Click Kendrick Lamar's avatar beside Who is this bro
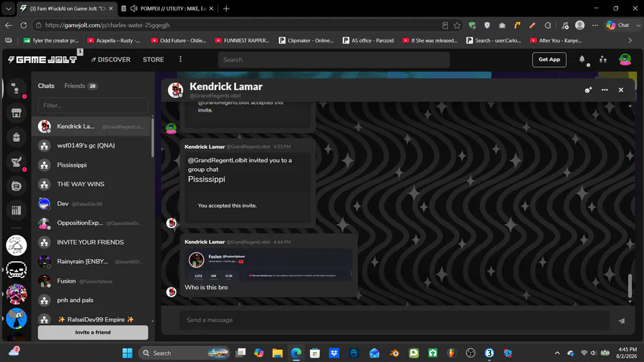 tap(171, 292)
